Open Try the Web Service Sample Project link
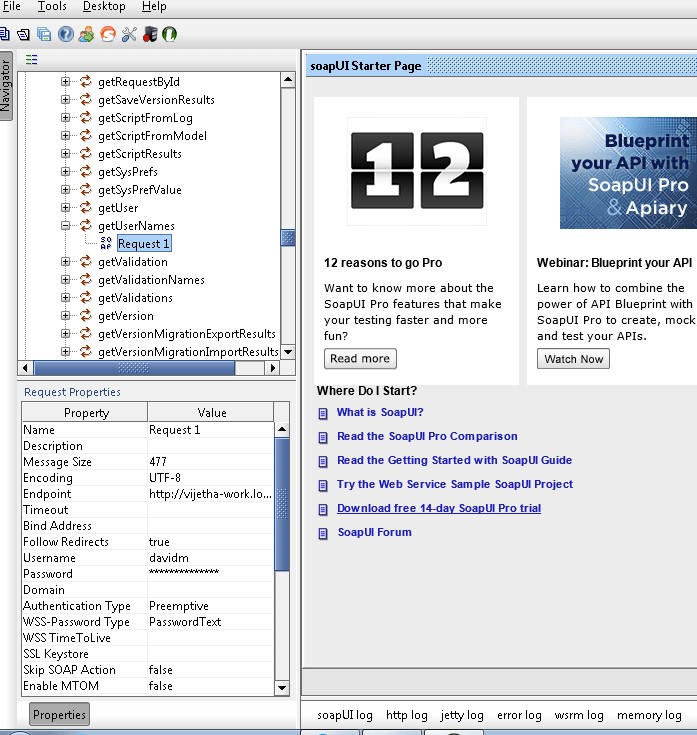The height and width of the screenshot is (735, 697). click(x=455, y=484)
